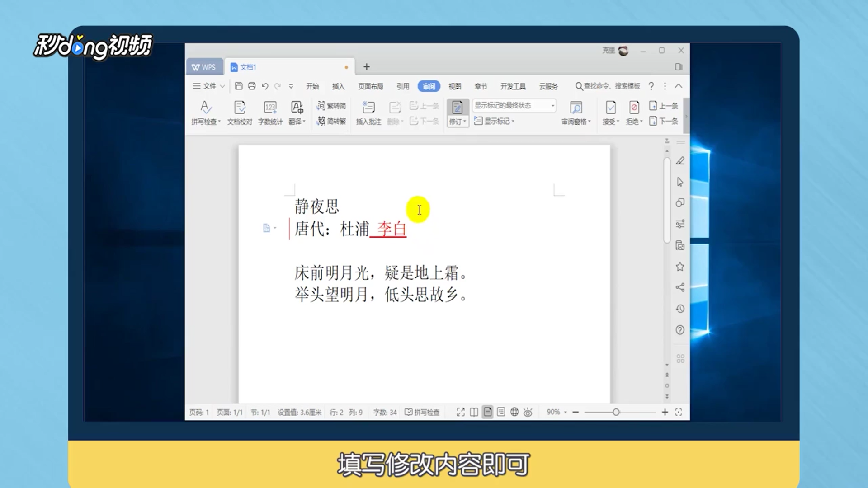The height and width of the screenshot is (488, 868).
Task: Click the shapes icon in right sidebar
Action: pos(680,203)
